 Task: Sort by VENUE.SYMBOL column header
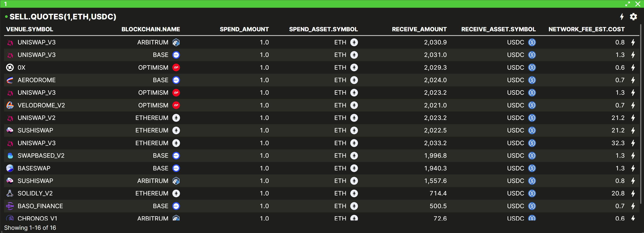pyautogui.click(x=29, y=29)
